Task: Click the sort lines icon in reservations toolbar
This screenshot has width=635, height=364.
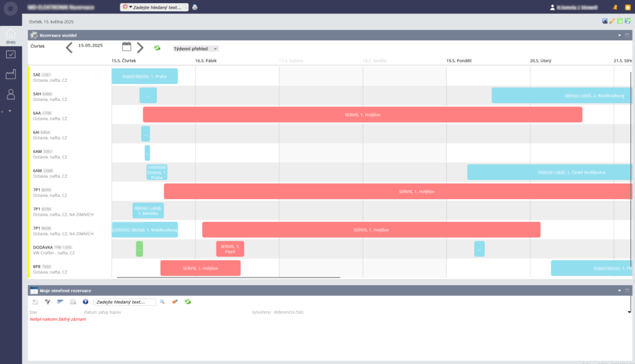Action: point(60,302)
